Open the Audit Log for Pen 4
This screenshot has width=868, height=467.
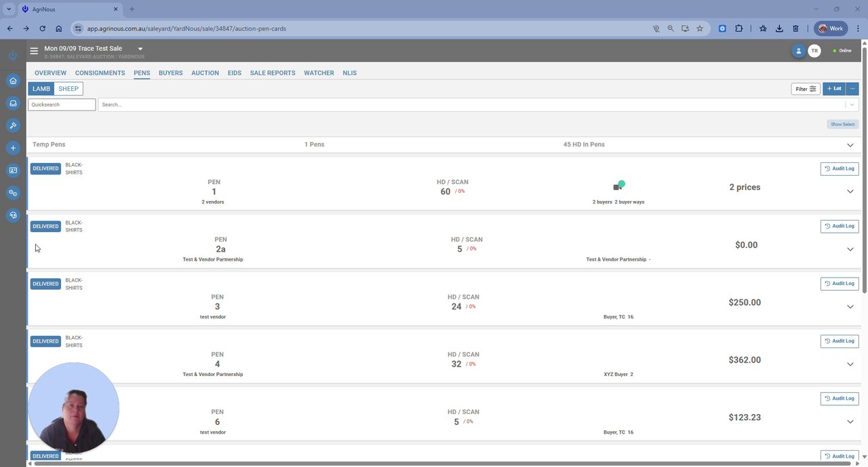click(x=840, y=341)
